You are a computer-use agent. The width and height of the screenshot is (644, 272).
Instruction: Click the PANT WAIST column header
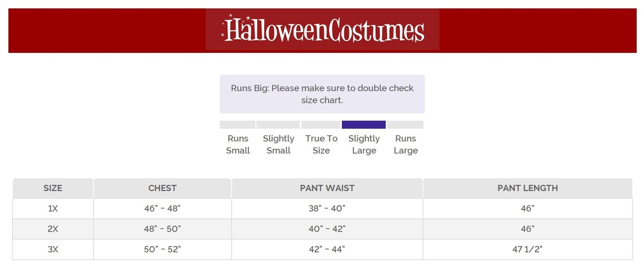pyautogui.click(x=327, y=188)
